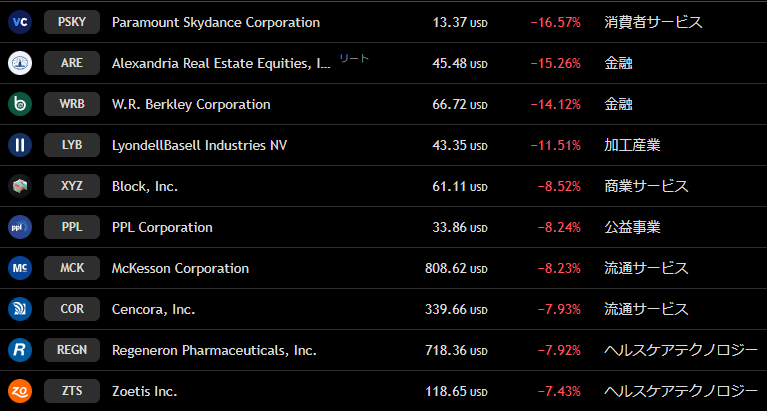Click the Zoetis orange logo icon
The height and width of the screenshot is (411, 767).
pos(20,391)
